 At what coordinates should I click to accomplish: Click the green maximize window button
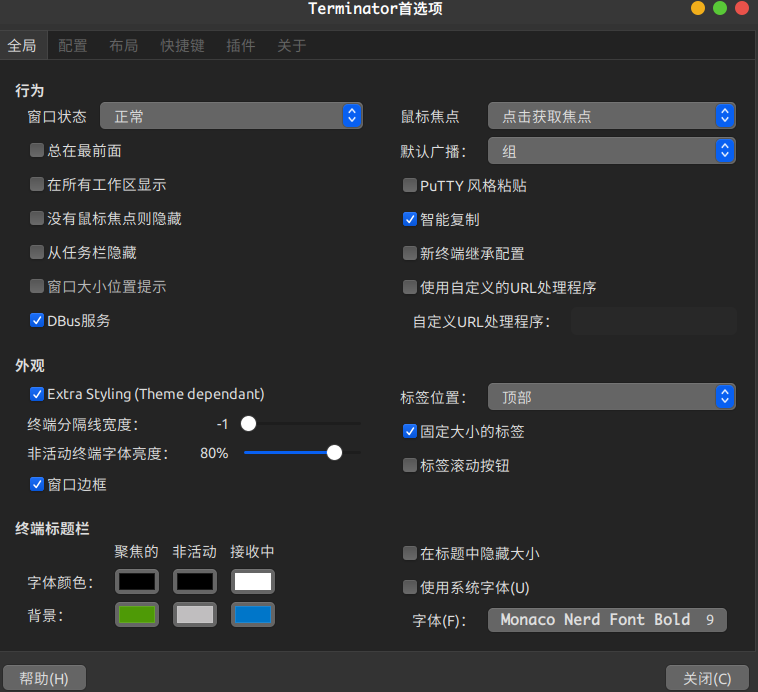click(719, 9)
